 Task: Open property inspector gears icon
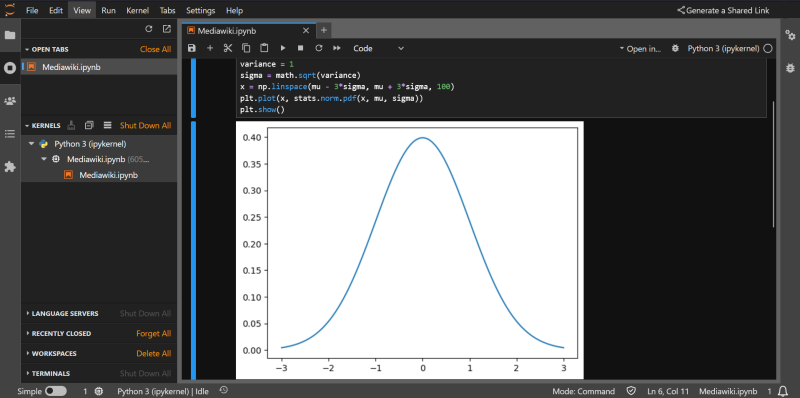click(790, 35)
